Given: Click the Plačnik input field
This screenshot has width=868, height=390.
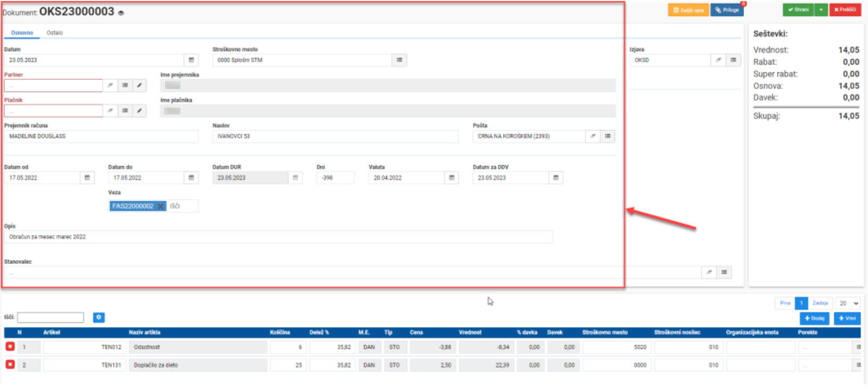Looking at the screenshot, I should (x=53, y=111).
